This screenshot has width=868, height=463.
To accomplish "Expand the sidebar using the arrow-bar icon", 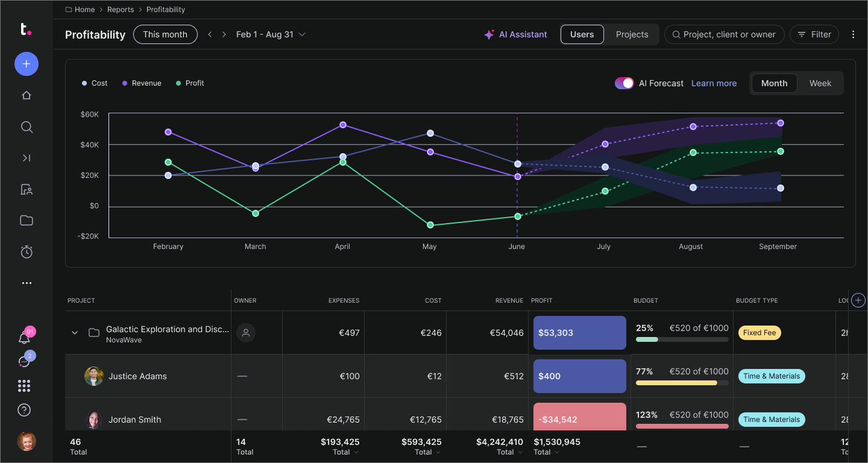I will (26, 158).
